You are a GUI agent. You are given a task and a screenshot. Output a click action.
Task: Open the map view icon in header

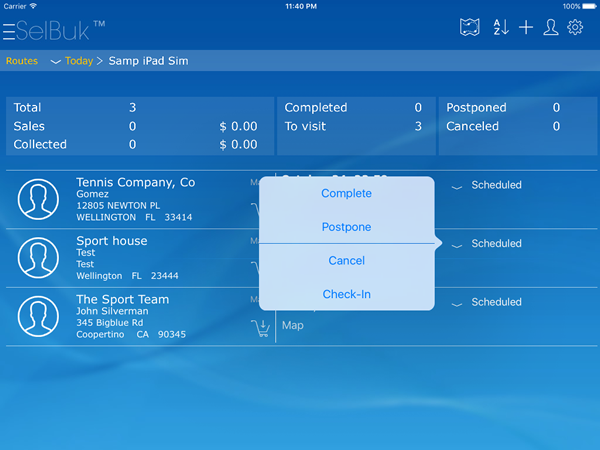click(470, 28)
